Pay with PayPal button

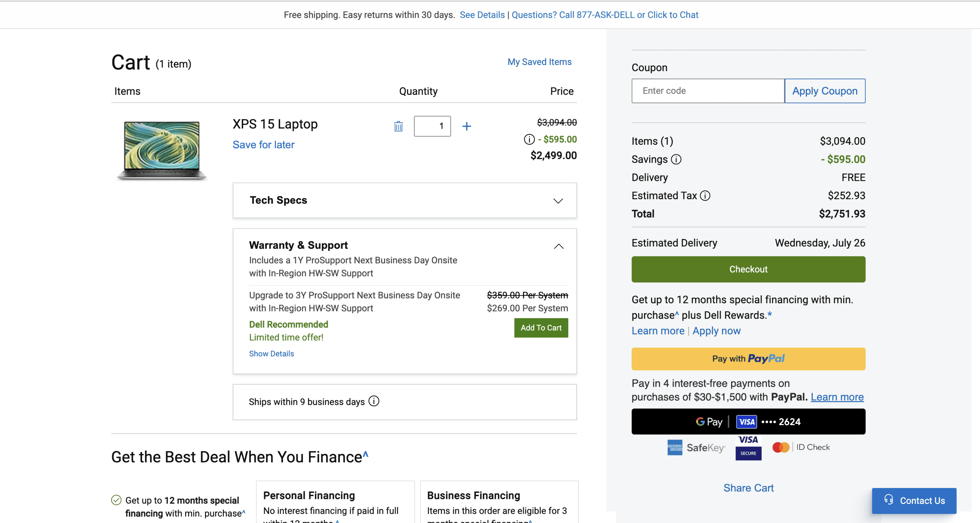(748, 359)
